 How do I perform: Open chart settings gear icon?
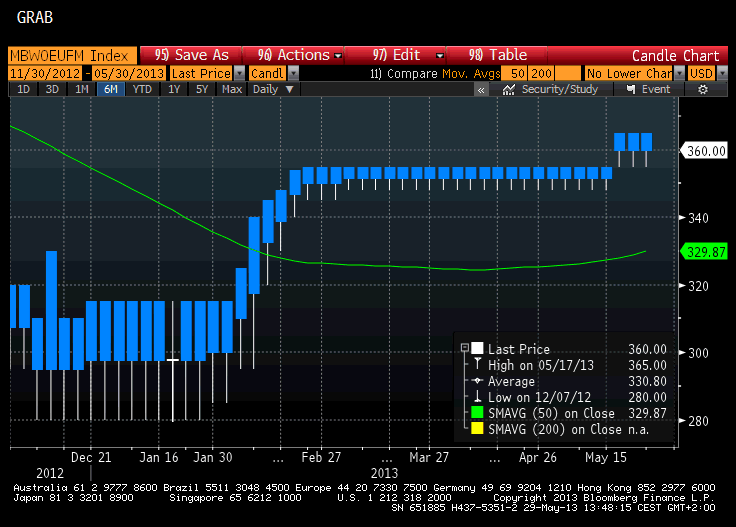[x=703, y=89]
